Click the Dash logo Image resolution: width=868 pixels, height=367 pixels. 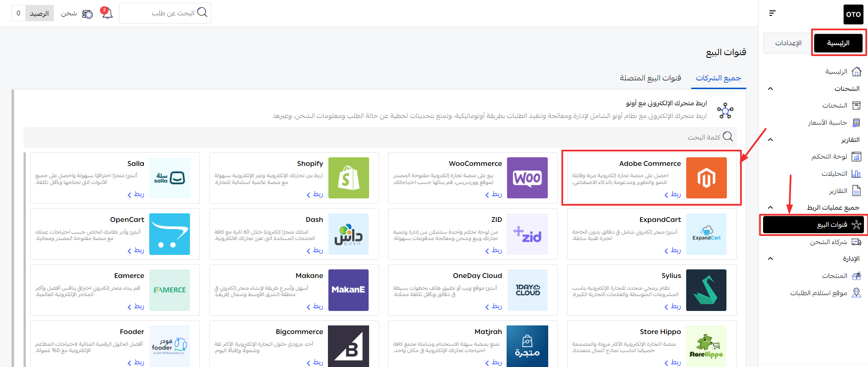(x=348, y=234)
